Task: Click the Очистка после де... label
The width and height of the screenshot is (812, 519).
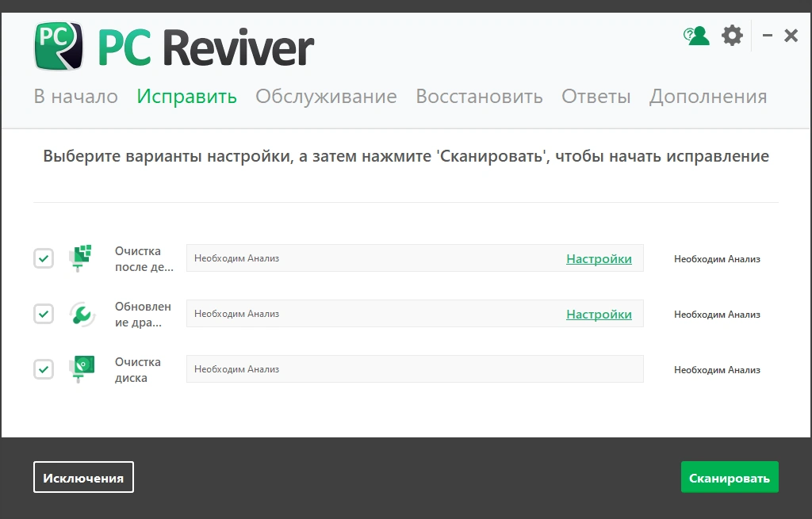Action: [x=144, y=259]
